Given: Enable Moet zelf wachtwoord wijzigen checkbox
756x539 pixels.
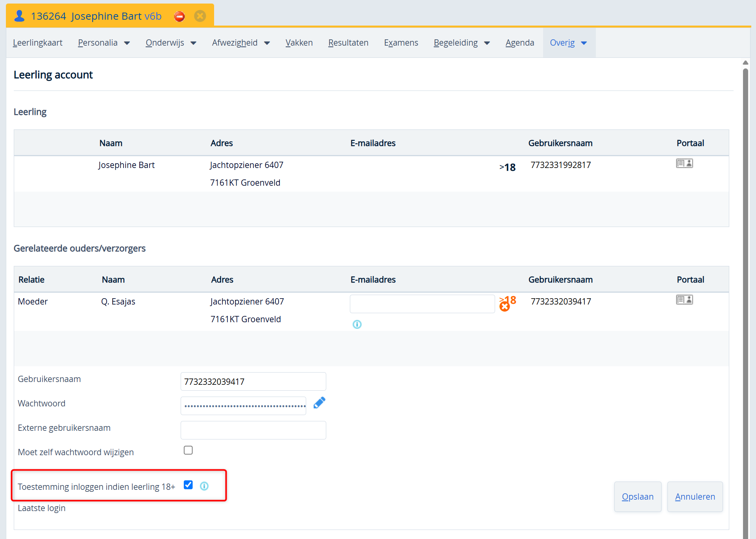Looking at the screenshot, I should pyautogui.click(x=188, y=450).
